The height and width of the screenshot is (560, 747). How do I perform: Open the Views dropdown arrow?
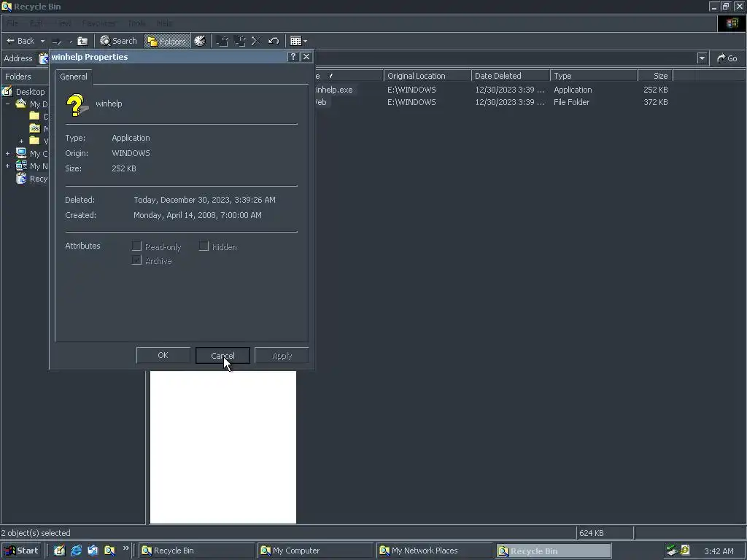point(306,41)
